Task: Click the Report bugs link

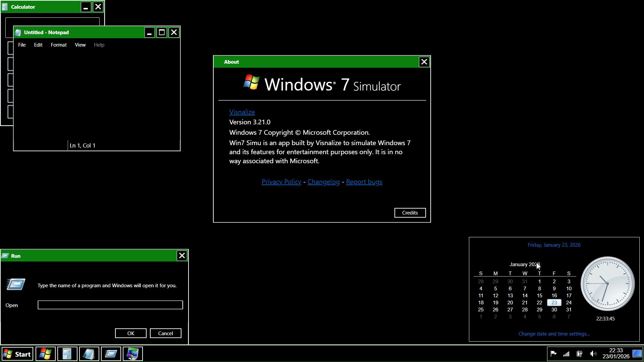Action: click(364, 182)
